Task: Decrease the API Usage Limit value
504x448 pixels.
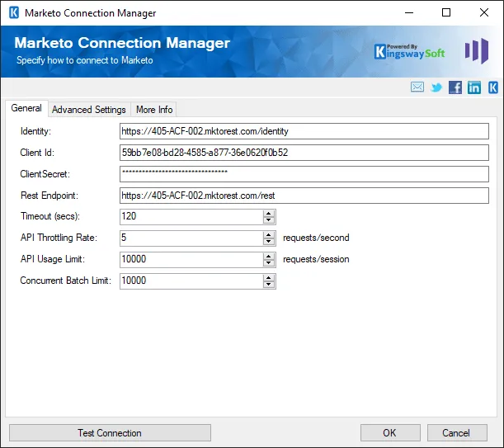Action: pyautogui.click(x=269, y=263)
